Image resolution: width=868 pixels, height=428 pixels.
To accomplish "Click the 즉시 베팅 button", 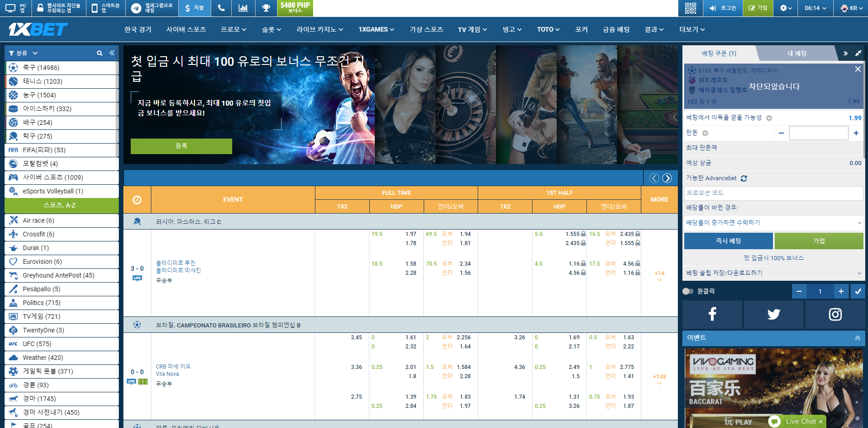I will pos(728,241).
